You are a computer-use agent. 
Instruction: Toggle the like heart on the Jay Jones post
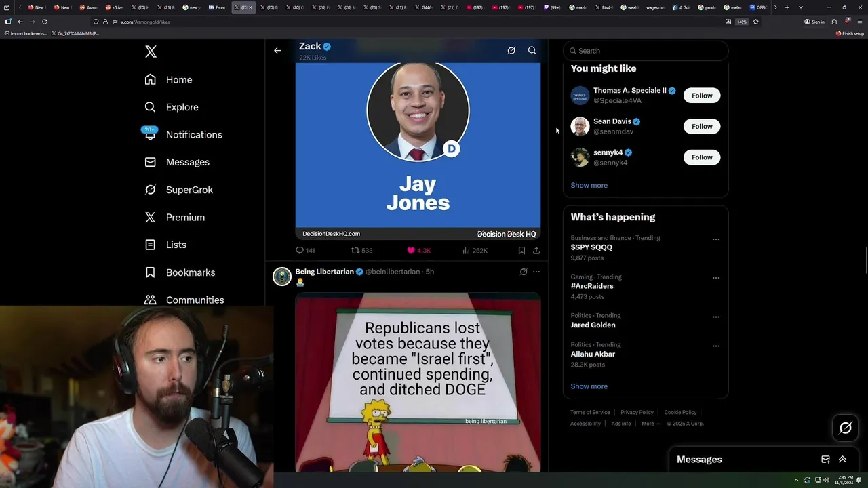(x=411, y=251)
